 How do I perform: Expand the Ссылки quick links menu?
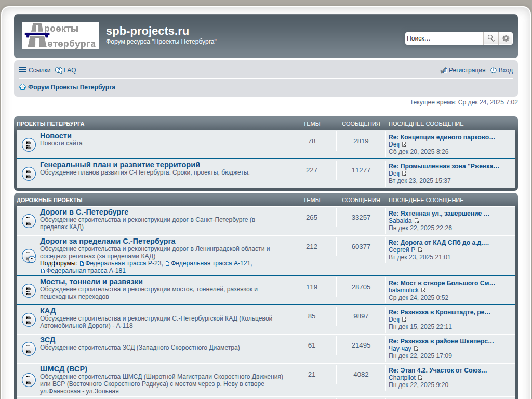(x=35, y=70)
